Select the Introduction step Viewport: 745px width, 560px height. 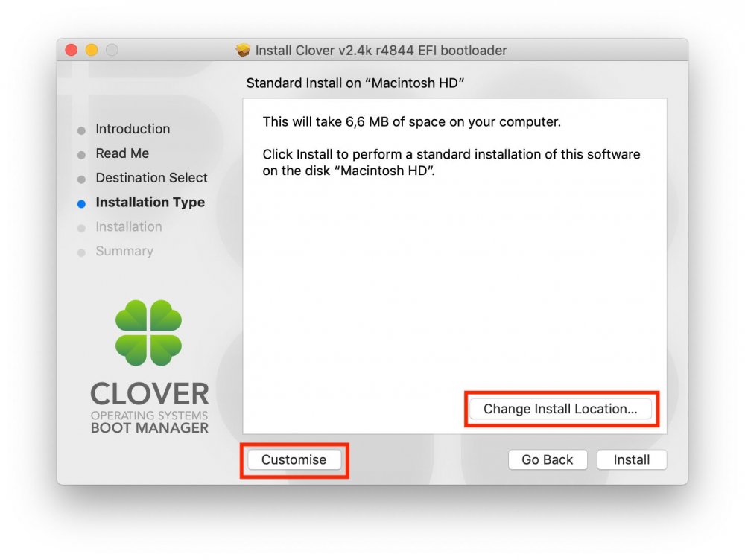coord(133,129)
